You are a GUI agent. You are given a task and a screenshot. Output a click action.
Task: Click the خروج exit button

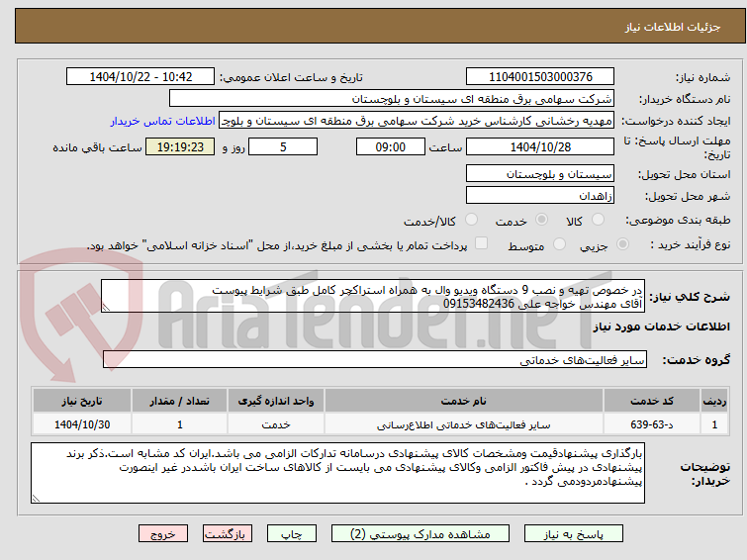(x=163, y=534)
